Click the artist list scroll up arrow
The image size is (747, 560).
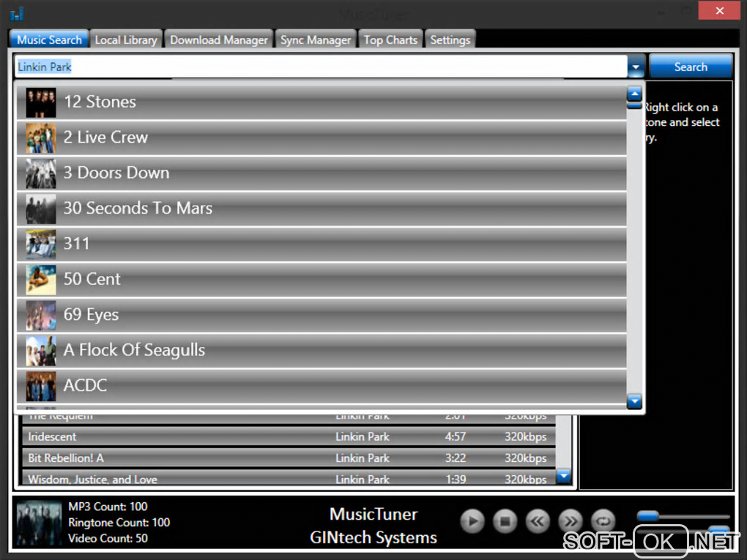click(634, 94)
